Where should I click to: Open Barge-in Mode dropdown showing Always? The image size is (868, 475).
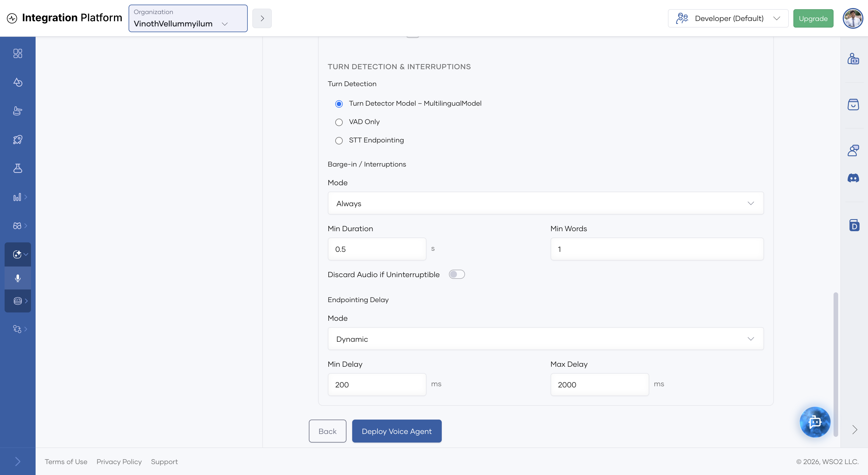[x=546, y=203]
